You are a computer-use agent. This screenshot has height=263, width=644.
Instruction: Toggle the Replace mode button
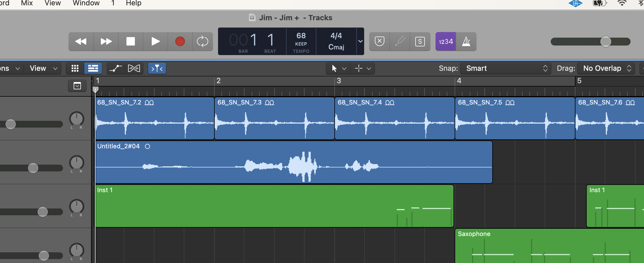(x=380, y=42)
